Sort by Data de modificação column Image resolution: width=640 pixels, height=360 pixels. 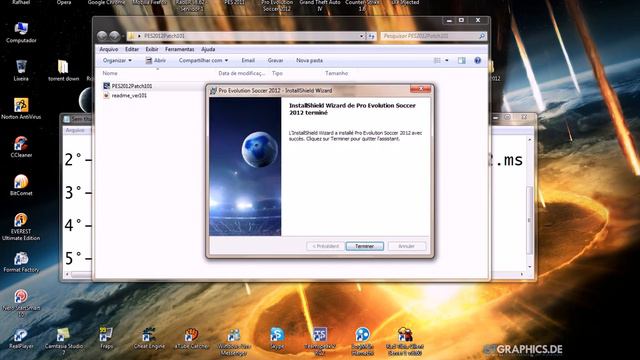point(242,73)
